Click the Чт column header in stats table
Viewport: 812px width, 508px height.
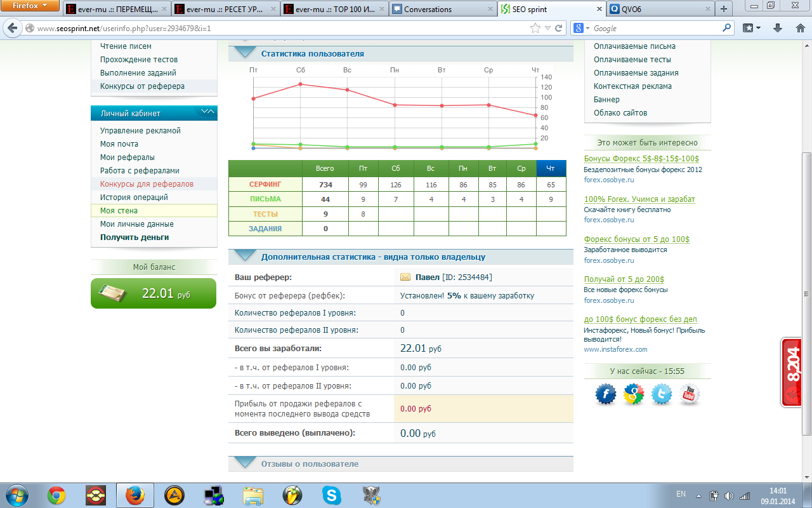tap(551, 168)
